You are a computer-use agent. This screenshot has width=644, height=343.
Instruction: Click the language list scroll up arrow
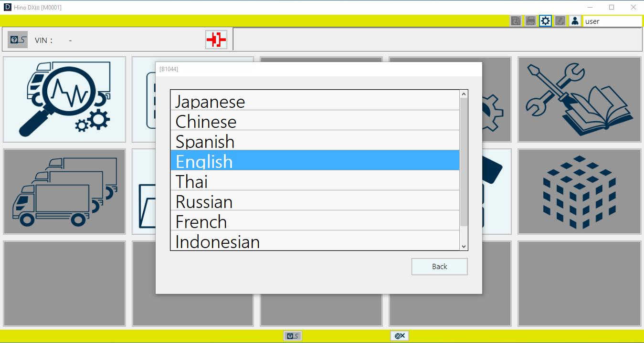[x=464, y=94]
